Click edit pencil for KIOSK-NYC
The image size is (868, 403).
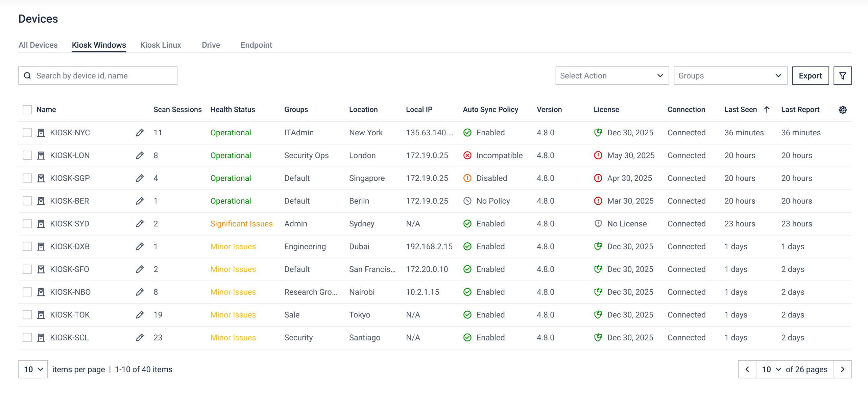(140, 133)
